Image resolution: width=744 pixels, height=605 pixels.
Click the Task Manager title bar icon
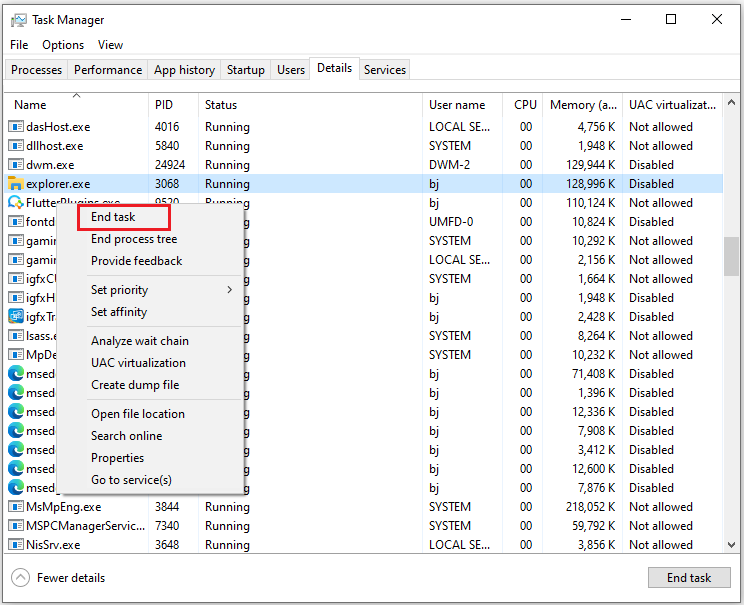click(x=17, y=20)
